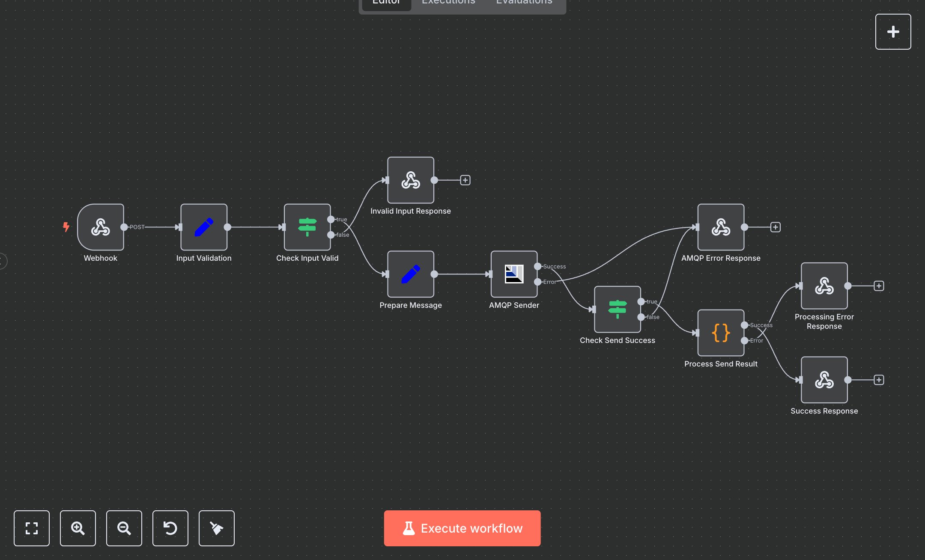Image resolution: width=925 pixels, height=560 pixels.
Task: Open the Webhook trigger node
Action: (x=100, y=227)
